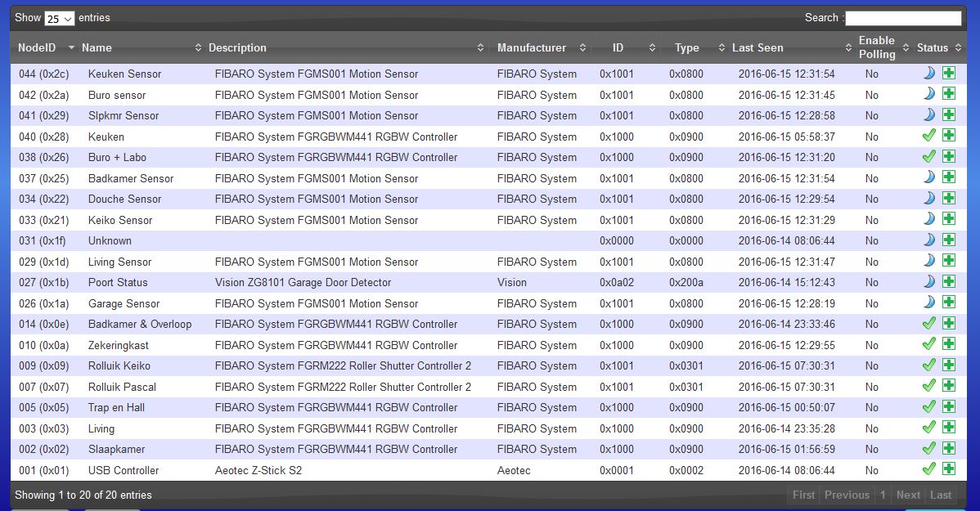
Task: Click moon status icon for Living Sensor
Action: tap(929, 261)
